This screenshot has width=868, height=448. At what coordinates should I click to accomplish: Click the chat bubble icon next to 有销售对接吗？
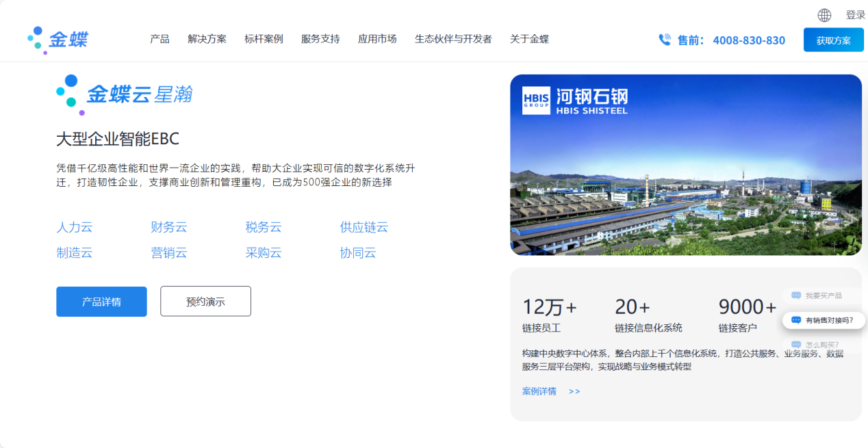[796, 320]
